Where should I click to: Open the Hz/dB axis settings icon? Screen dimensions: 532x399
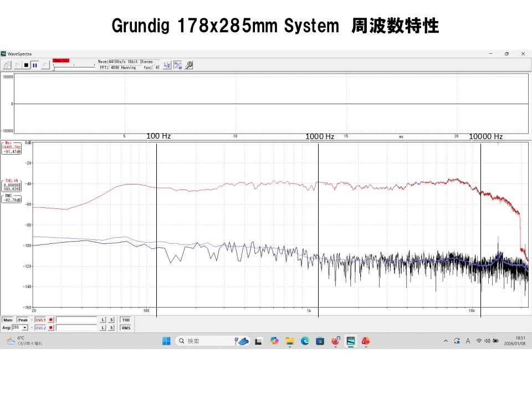(x=178, y=65)
